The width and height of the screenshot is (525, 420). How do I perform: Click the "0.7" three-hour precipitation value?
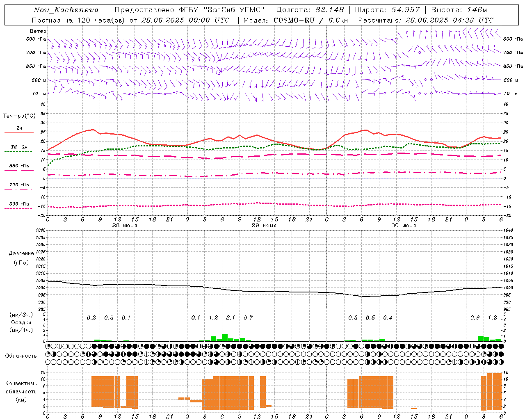pyautogui.click(x=248, y=318)
